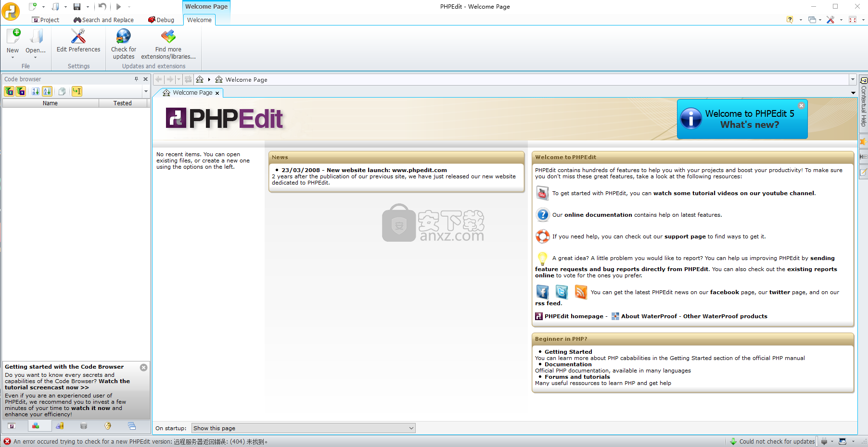Click the copy icon in Code browser toolbar

(62, 91)
